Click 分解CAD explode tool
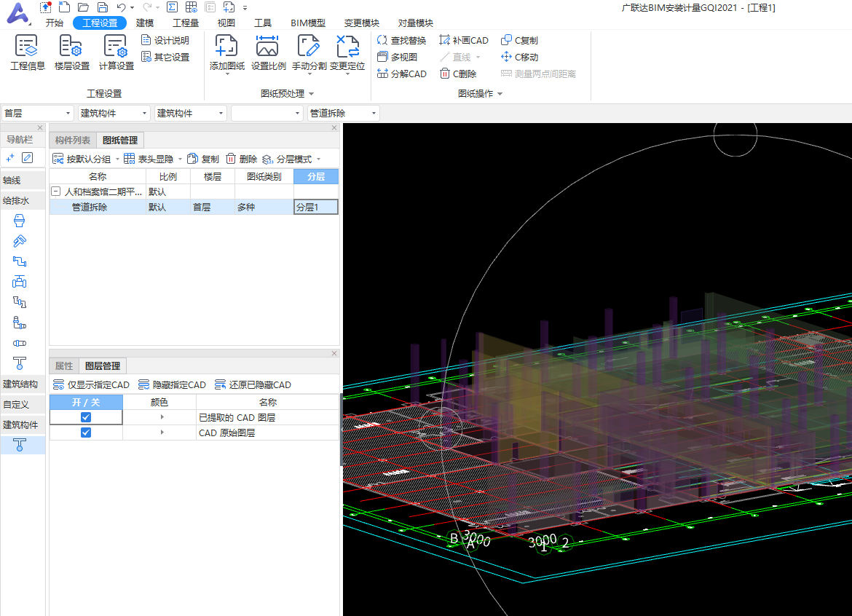Viewport: 852px width, 616px height. pos(401,74)
